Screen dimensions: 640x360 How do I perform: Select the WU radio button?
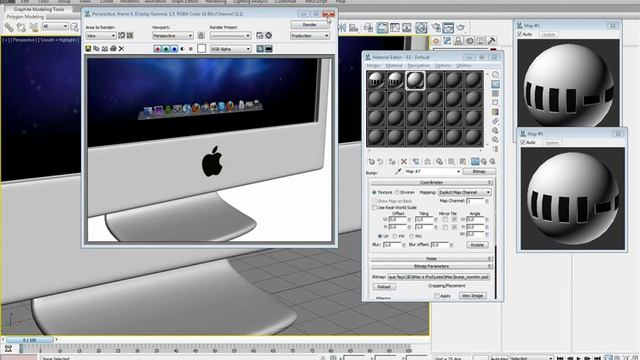pyautogui.click(x=411, y=236)
